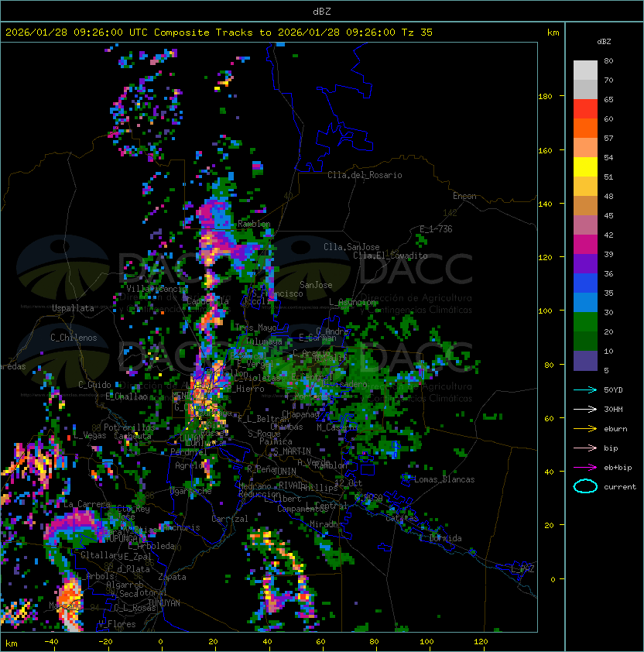Click the 'Clla.del_Rosario' map label
The height and width of the screenshot is (652, 644).
tap(365, 175)
